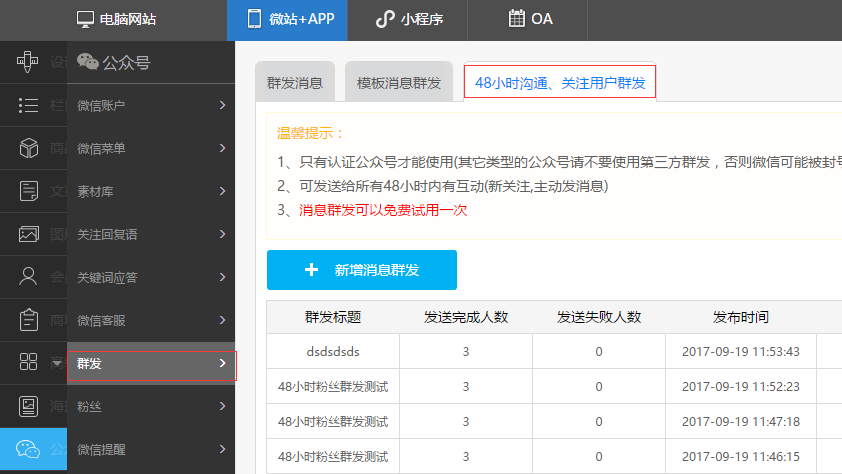The image size is (842, 474).
Task: Click the article document sidebar icon
Action: pyautogui.click(x=28, y=191)
